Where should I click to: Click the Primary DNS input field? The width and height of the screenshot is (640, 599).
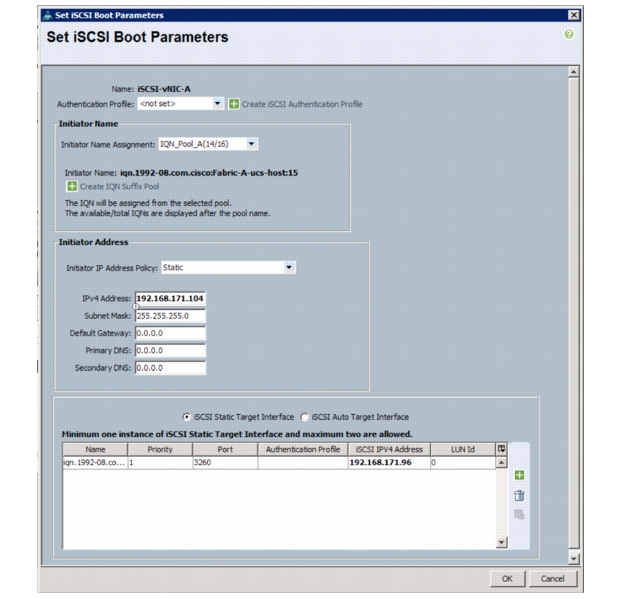170,351
